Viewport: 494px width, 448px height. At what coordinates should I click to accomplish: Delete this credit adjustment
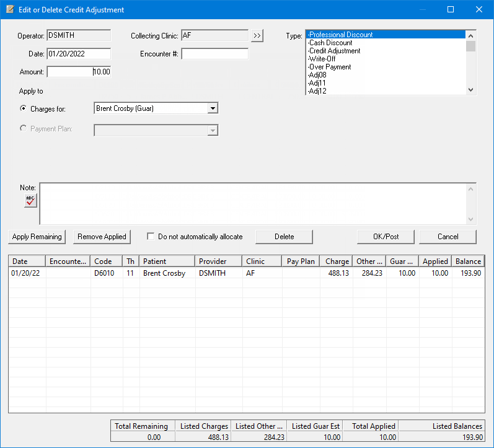click(x=284, y=237)
